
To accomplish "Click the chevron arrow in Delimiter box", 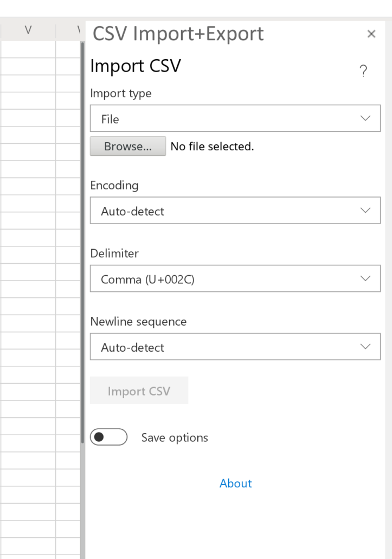I will tap(365, 278).
